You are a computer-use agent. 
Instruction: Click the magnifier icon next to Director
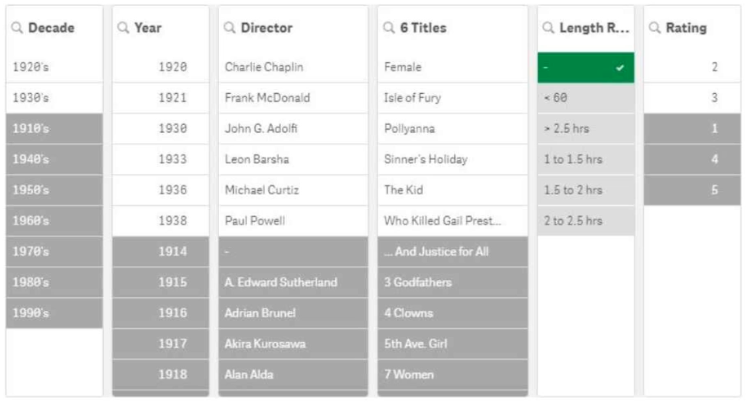pos(229,28)
